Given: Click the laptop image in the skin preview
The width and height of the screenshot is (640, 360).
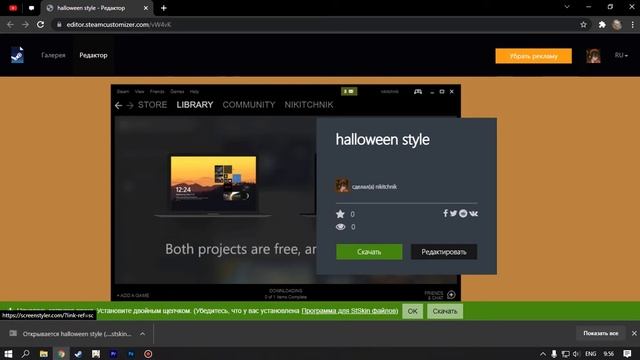Looking at the screenshot, I should coord(213,186).
